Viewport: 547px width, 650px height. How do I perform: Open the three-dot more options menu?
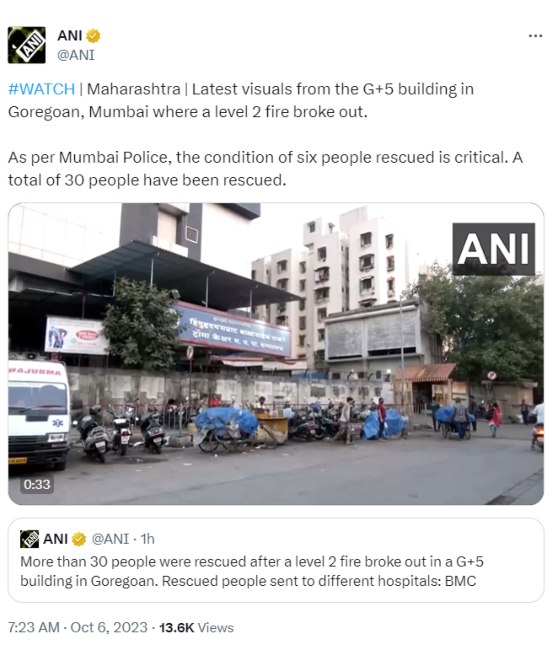coord(535,36)
